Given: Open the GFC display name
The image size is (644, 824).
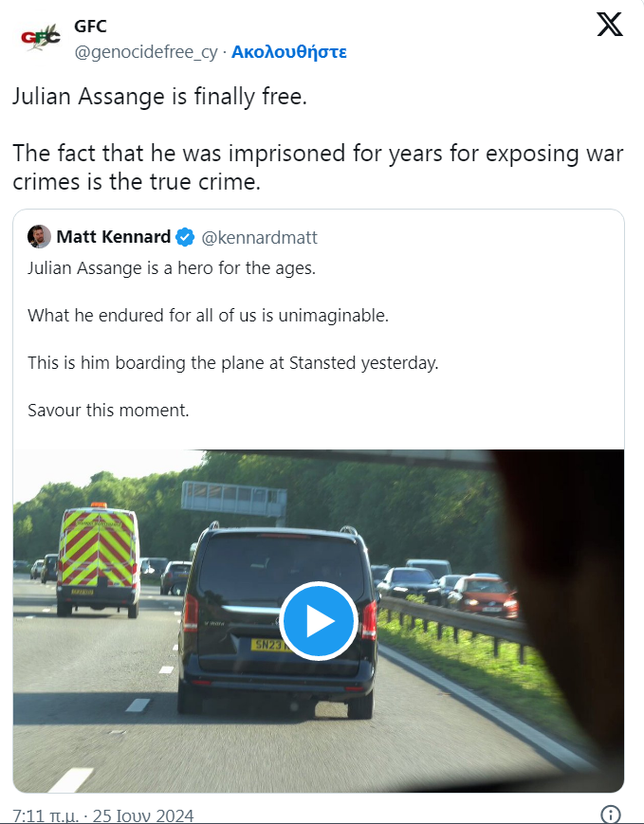Looking at the screenshot, I should tap(90, 27).
